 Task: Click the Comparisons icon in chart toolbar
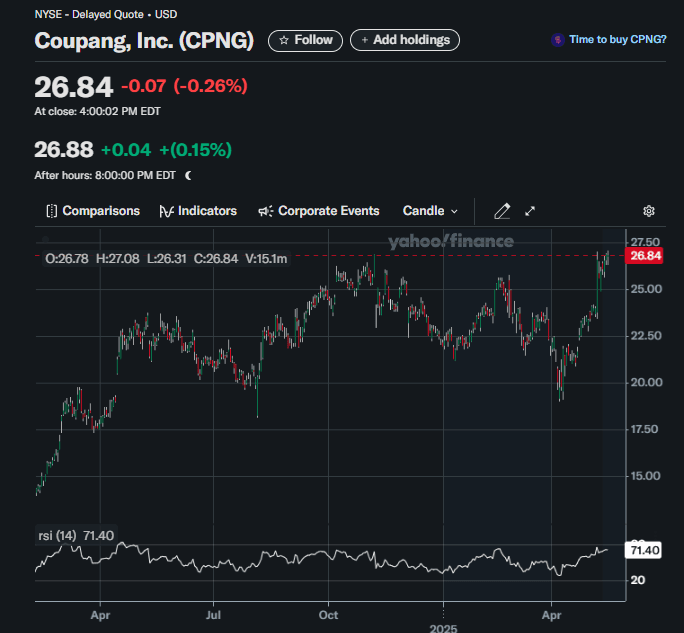(x=51, y=211)
